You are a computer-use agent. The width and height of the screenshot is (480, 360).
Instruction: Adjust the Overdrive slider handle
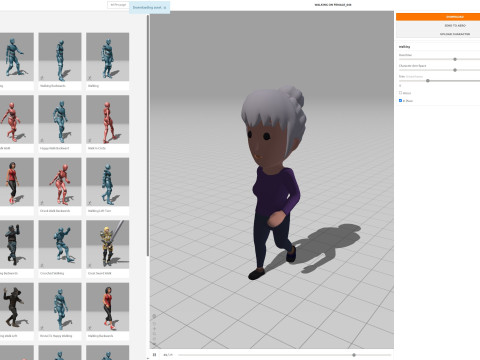tap(455, 59)
